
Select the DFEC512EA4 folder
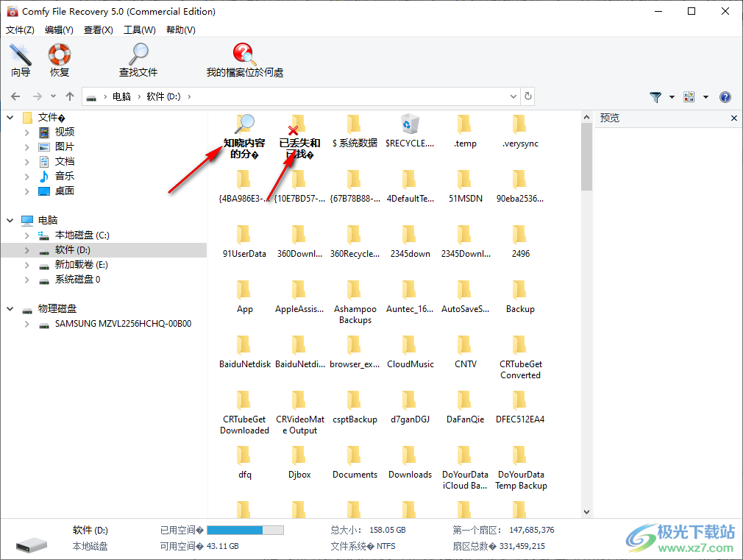(520, 407)
